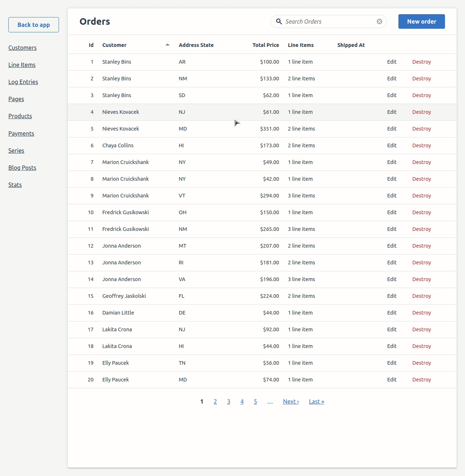Viewport: 465px width, 476px height.
Task: Edit order 16 for Damian Little
Action: coord(392,313)
